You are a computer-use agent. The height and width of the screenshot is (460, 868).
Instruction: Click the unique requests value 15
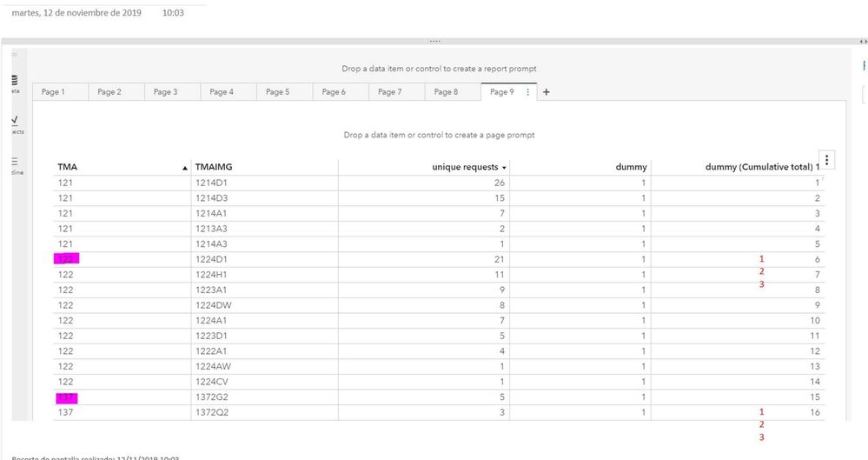500,198
